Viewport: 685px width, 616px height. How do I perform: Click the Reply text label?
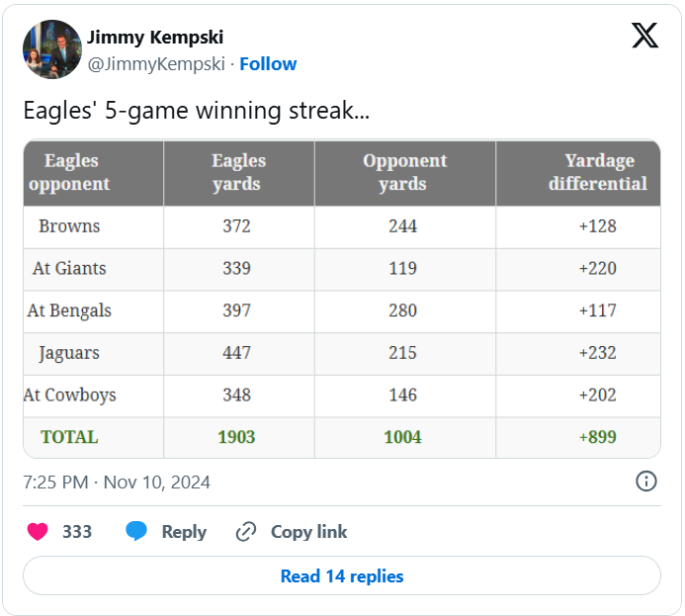click(184, 532)
